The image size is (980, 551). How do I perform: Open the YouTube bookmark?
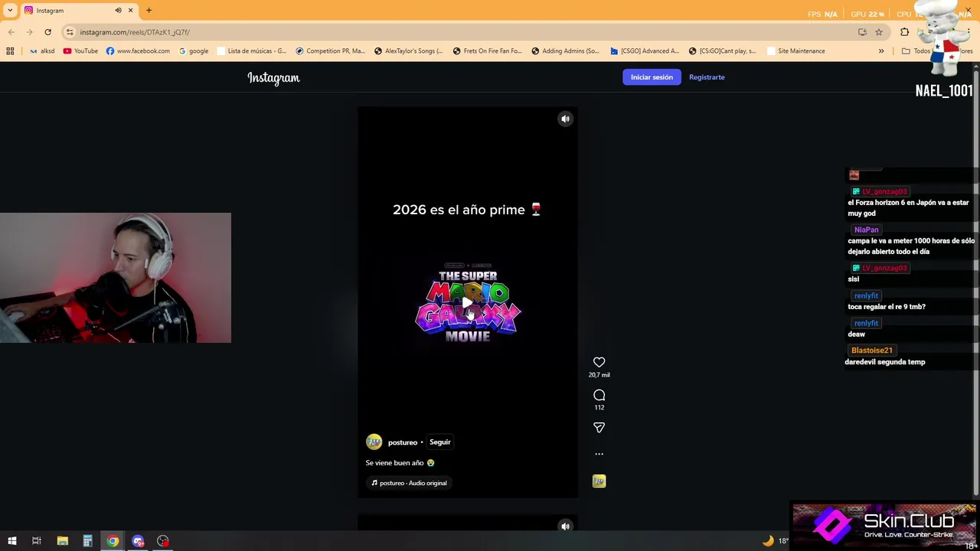[80, 51]
